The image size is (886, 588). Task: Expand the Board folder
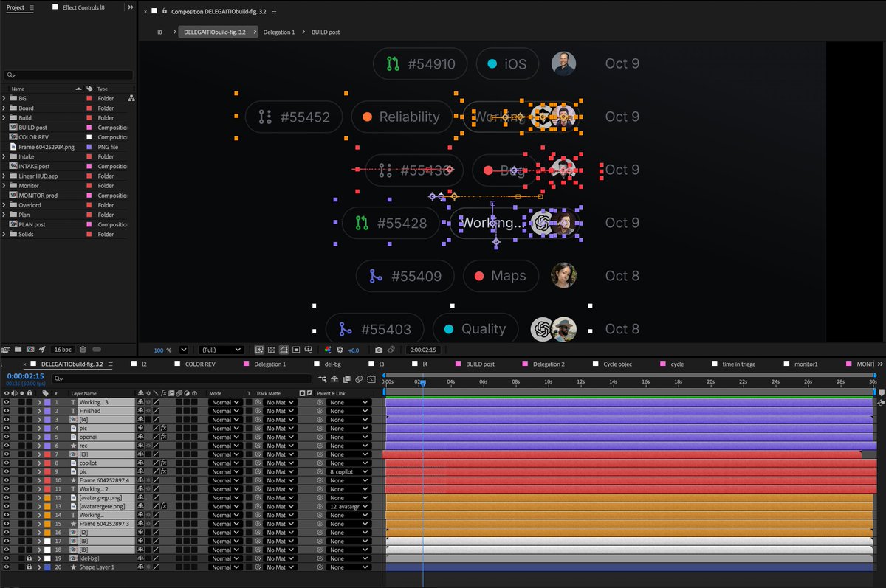coord(4,108)
